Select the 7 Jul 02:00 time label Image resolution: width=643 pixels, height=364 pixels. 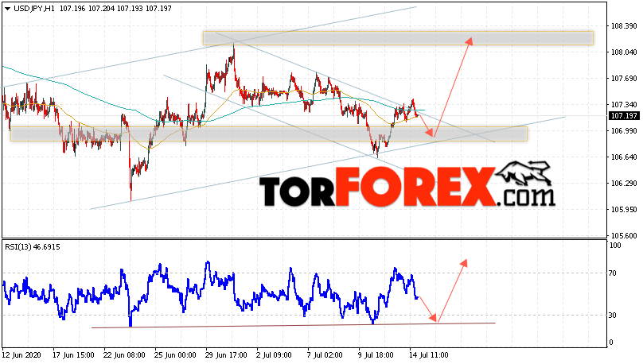pos(325,355)
